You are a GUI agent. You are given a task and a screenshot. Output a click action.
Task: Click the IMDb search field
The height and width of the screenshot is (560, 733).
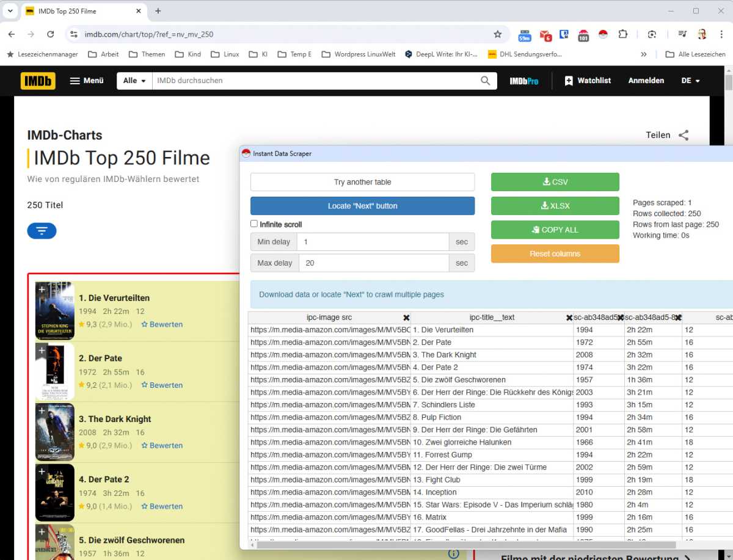[x=315, y=81]
